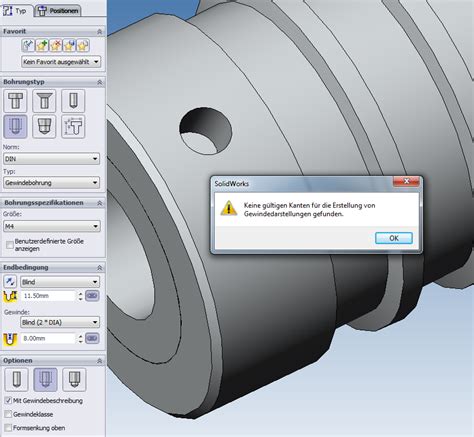
Task: Click the stepper arrows beside 11.50mm
Action: (x=80, y=296)
